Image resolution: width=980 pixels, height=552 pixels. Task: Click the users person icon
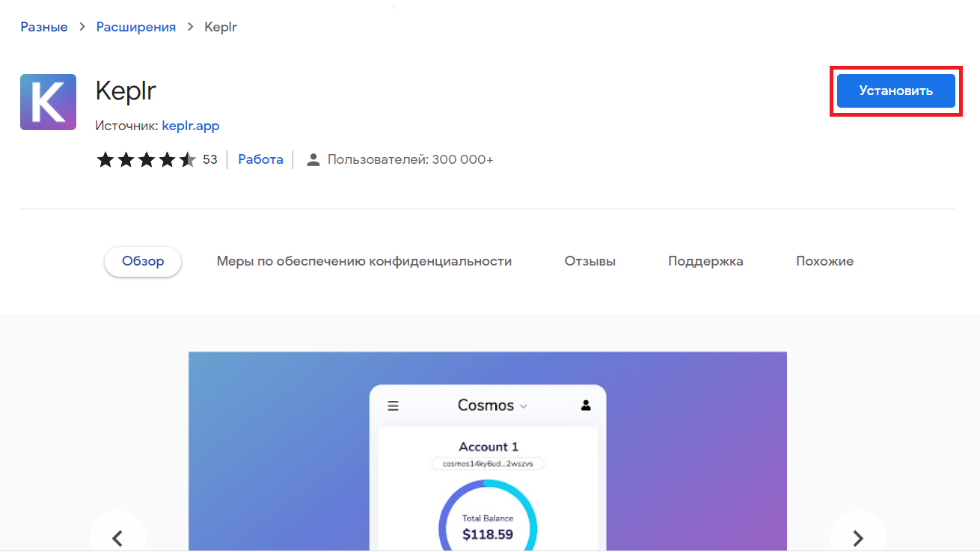point(313,159)
